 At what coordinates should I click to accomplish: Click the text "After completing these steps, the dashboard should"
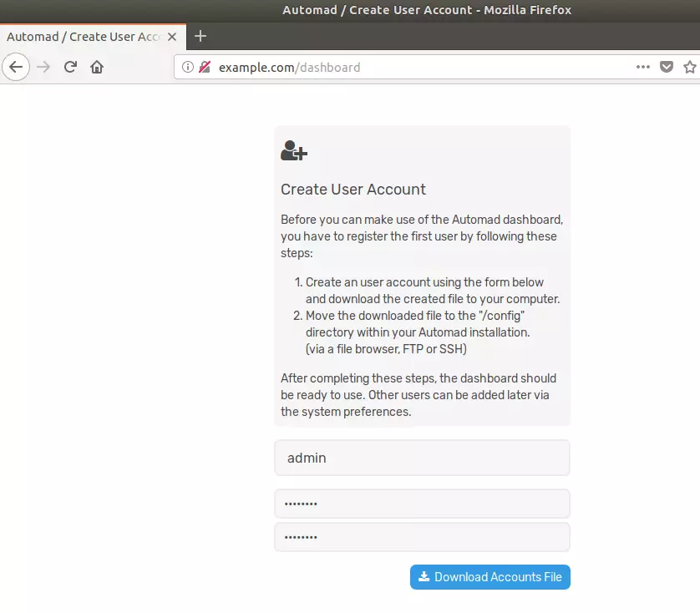[418, 378]
